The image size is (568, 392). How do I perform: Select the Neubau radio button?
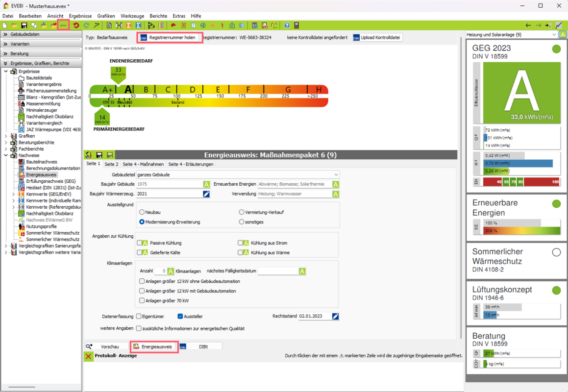(x=142, y=212)
